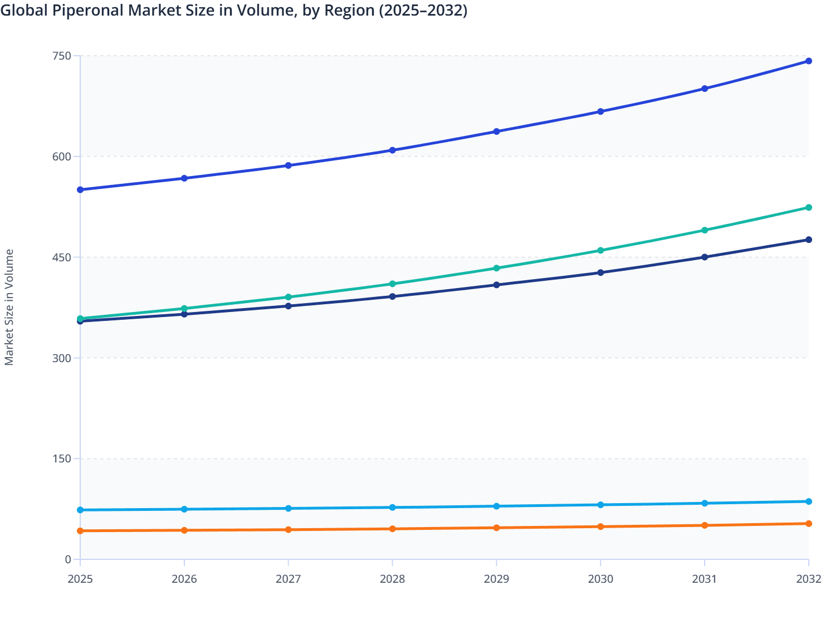Viewport: 840px width, 624px height.
Task: Click the 750 tick label on the y-axis
Action: 63,56
